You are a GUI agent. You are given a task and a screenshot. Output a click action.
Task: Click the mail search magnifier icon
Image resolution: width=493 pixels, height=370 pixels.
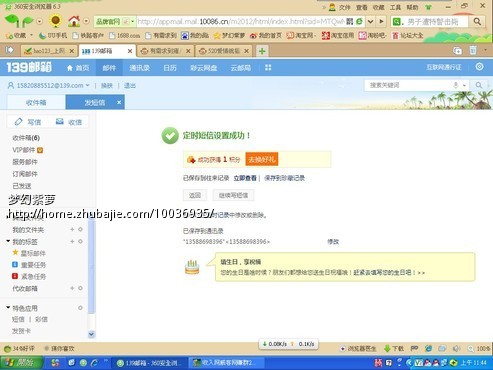[479, 85]
